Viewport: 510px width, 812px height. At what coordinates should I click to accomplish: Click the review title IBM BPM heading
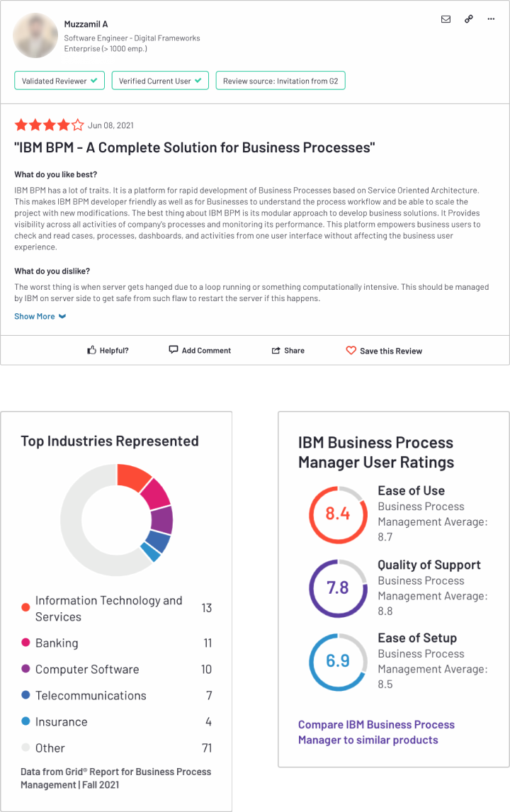pos(195,147)
